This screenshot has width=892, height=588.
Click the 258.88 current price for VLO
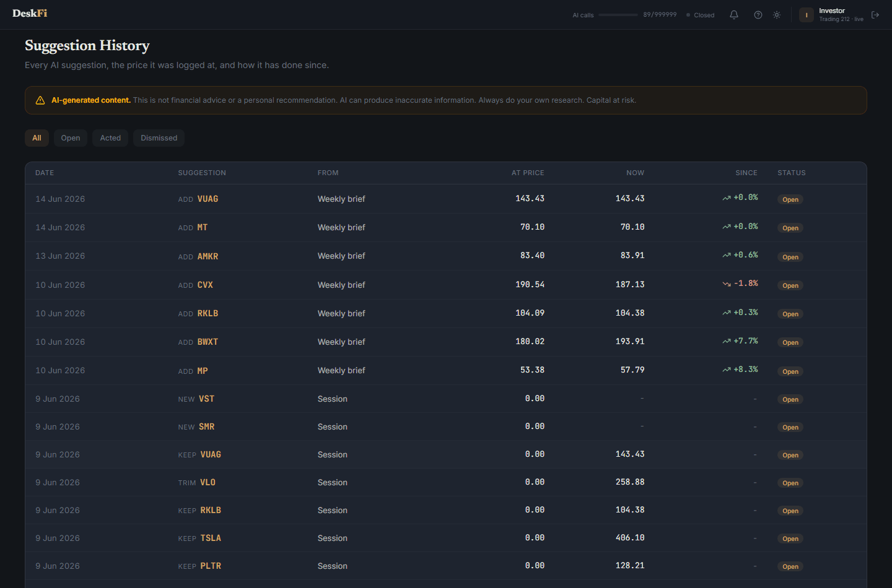click(x=630, y=482)
